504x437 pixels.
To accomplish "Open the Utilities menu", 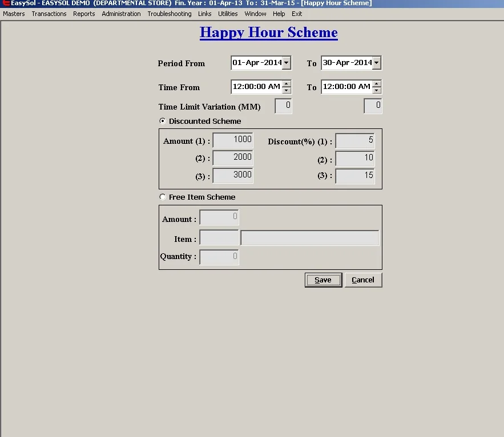I will coord(228,14).
